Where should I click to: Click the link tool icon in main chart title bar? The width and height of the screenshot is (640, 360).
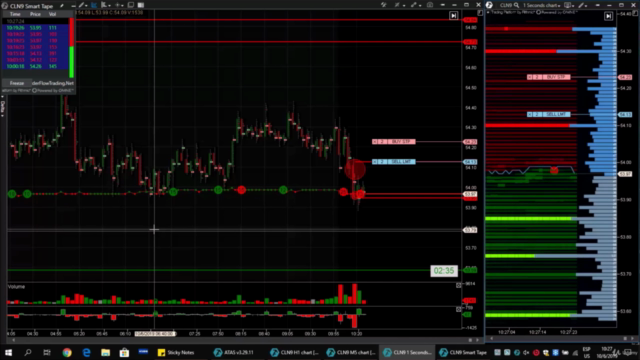pyautogui.click(x=384, y=5)
